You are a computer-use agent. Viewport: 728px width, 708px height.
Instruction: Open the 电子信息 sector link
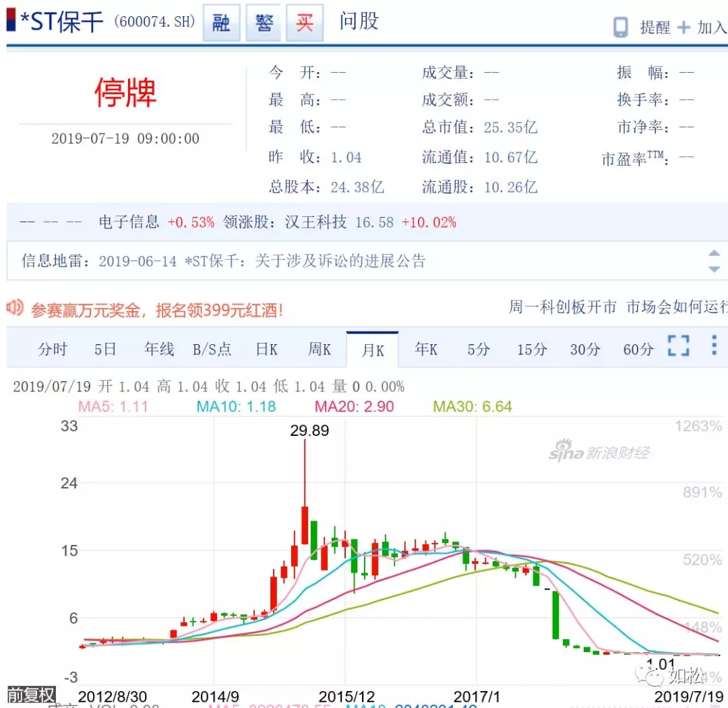point(129,222)
